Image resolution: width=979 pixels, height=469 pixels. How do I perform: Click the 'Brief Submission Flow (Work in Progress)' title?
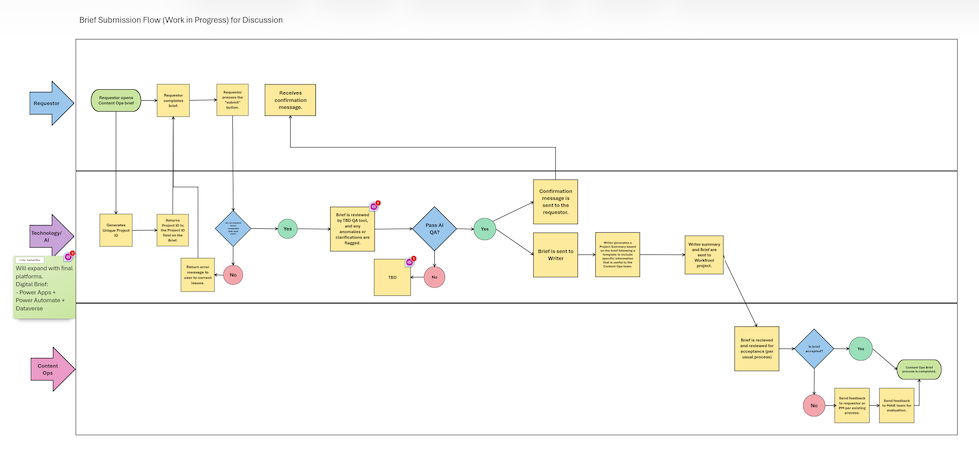[x=181, y=20]
